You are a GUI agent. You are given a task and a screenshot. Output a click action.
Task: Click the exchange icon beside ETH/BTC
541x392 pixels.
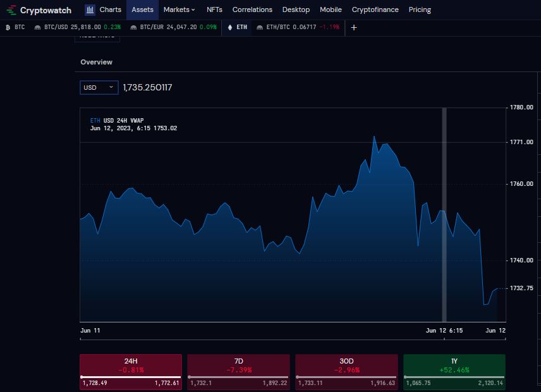point(260,27)
